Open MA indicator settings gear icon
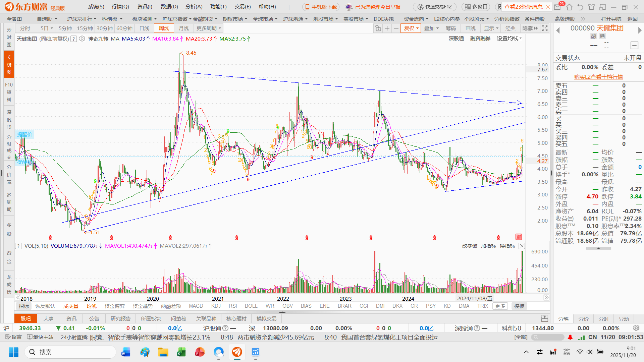The height and width of the screenshot is (362, 644). point(82,39)
